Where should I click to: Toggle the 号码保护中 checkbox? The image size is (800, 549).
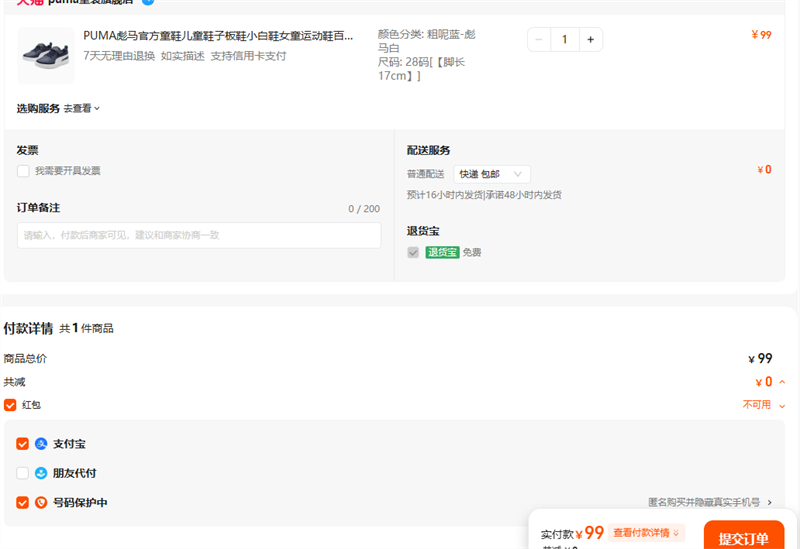point(23,503)
